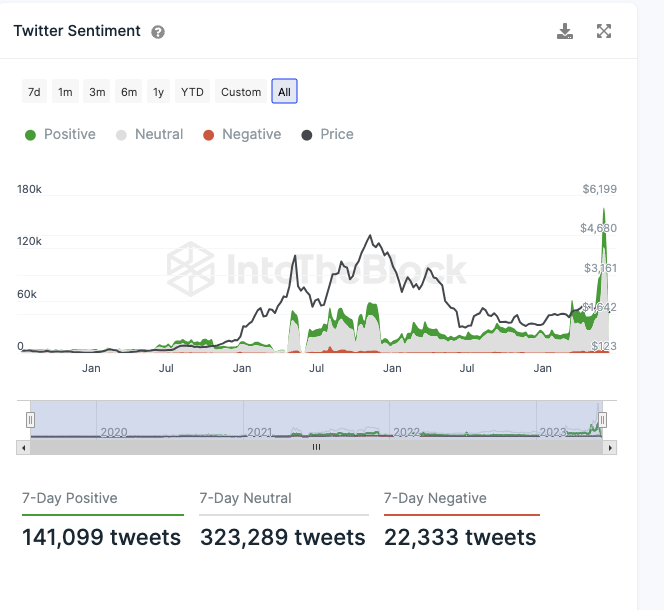
Task: Select the All time range
Action: click(x=284, y=92)
